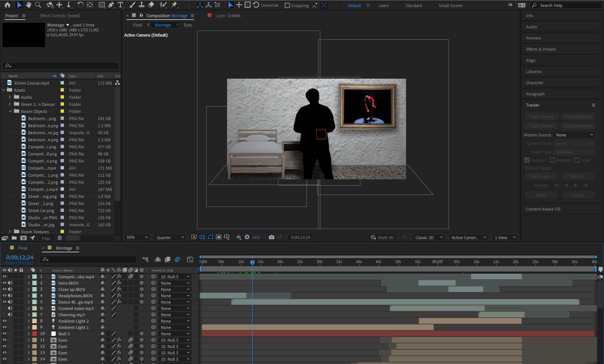Switch to the Learn workspace

click(383, 5)
